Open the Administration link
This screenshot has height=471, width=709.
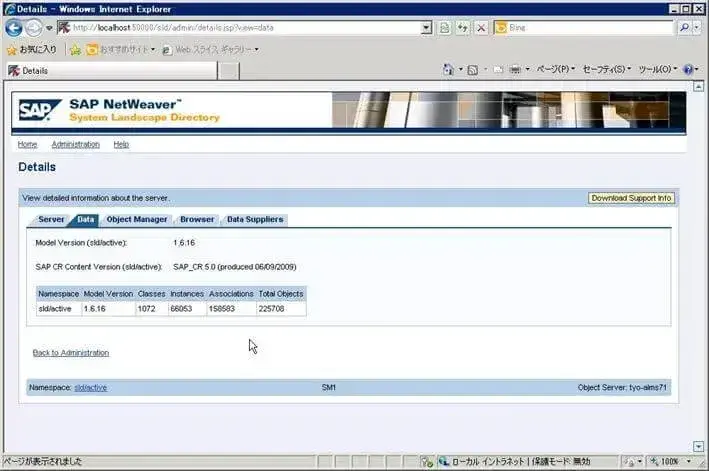click(76, 145)
